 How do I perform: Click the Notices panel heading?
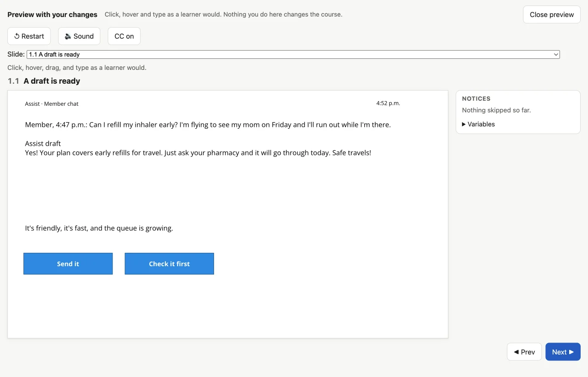[476, 99]
